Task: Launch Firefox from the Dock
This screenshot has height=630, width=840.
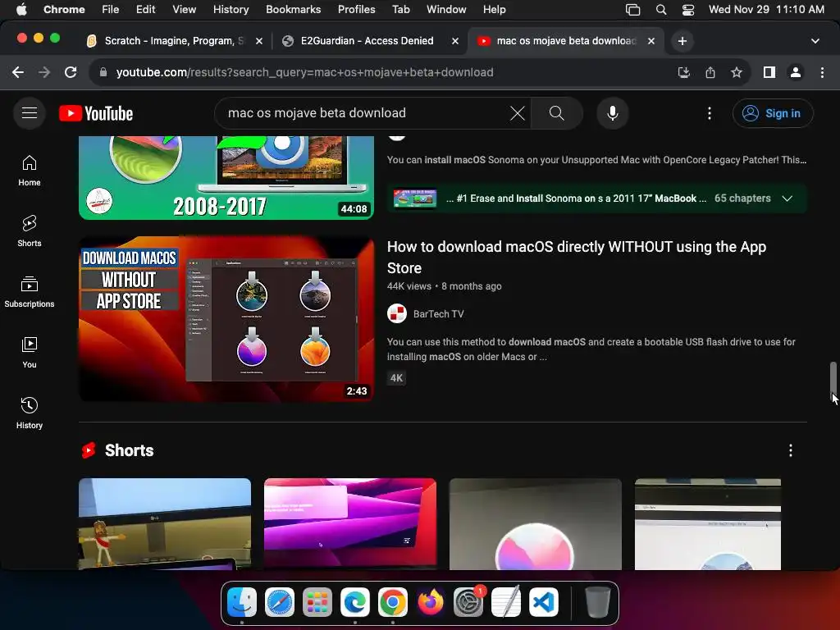Action: coord(431,602)
